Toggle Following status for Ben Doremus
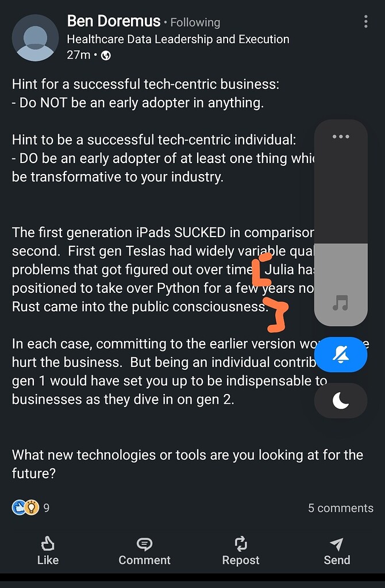Screen dimensions: 385x588 point(195,23)
